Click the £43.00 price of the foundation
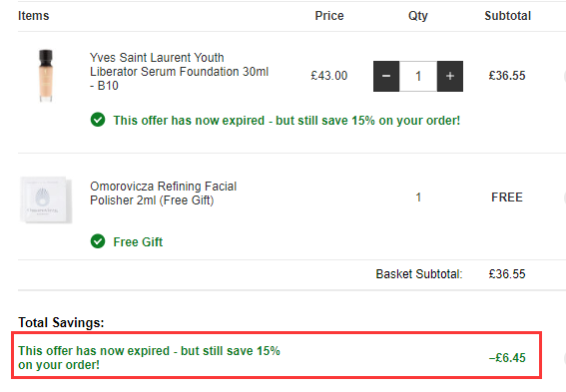The image size is (566, 392). (329, 76)
